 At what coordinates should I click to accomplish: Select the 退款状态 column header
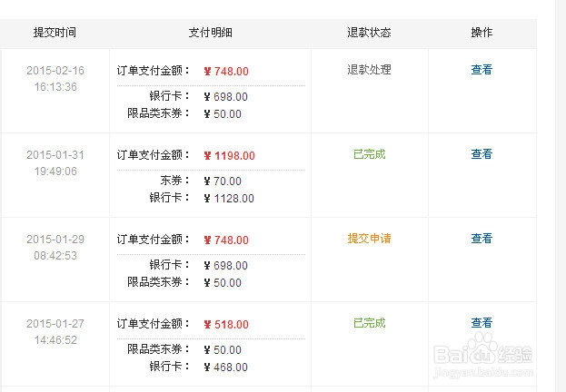tap(369, 32)
